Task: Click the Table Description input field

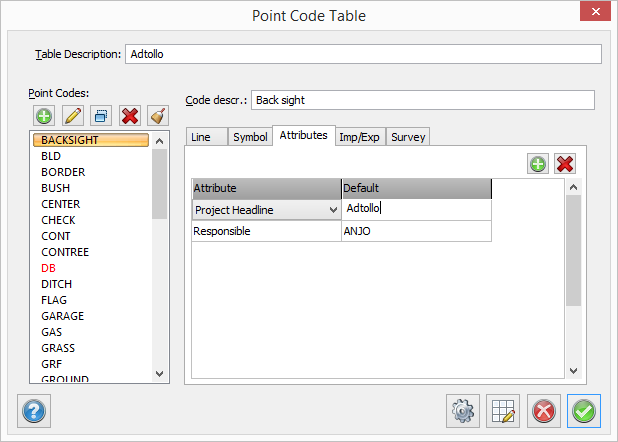Action: [x=363, y=54]
